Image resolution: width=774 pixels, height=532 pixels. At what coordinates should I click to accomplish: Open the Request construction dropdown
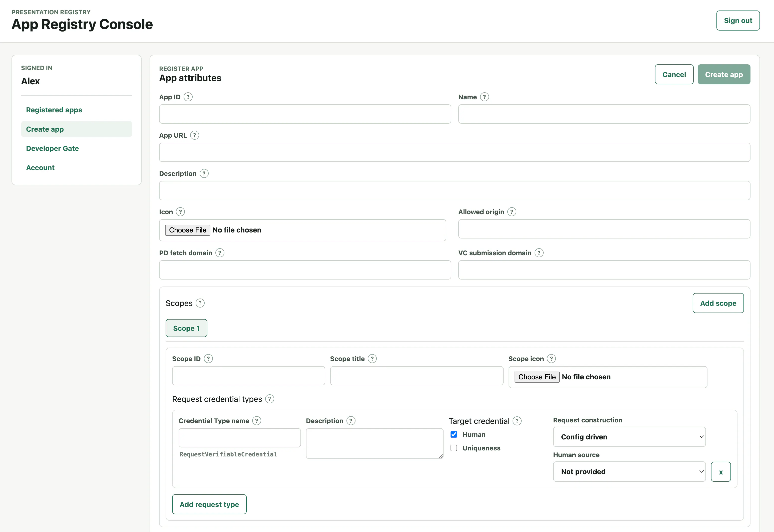click(x=629, y=437)
